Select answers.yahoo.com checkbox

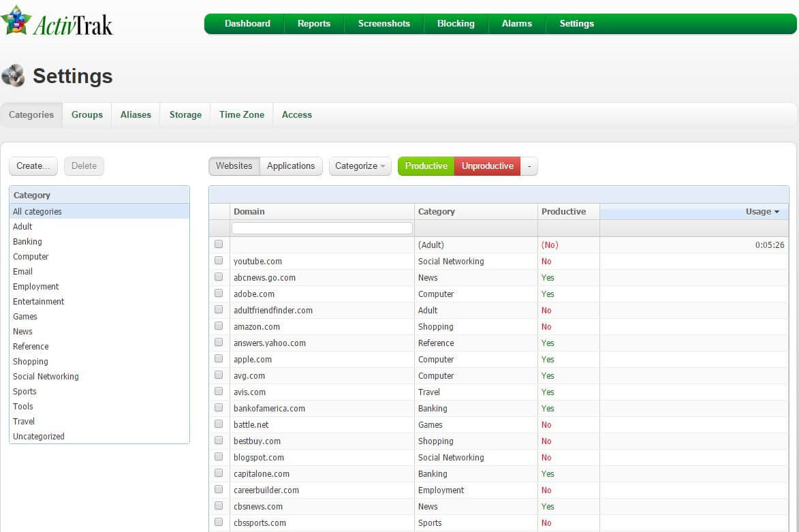point(219,342)
